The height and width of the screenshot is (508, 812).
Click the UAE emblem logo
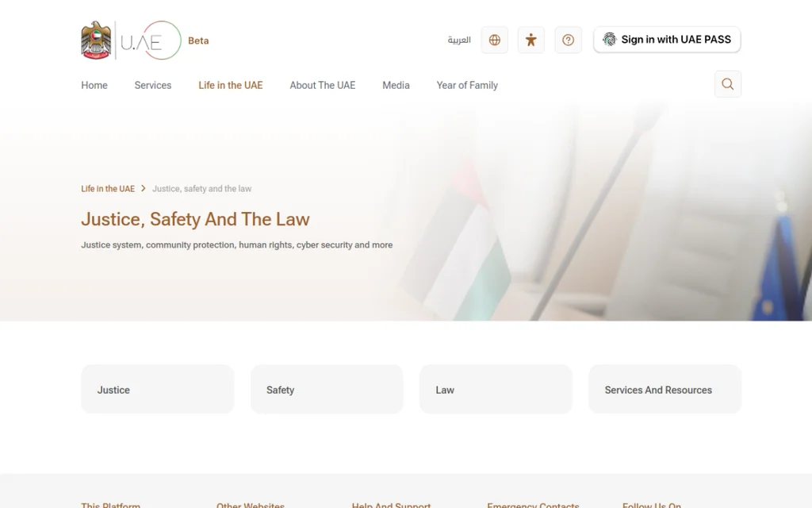click(x=96, y=40)
